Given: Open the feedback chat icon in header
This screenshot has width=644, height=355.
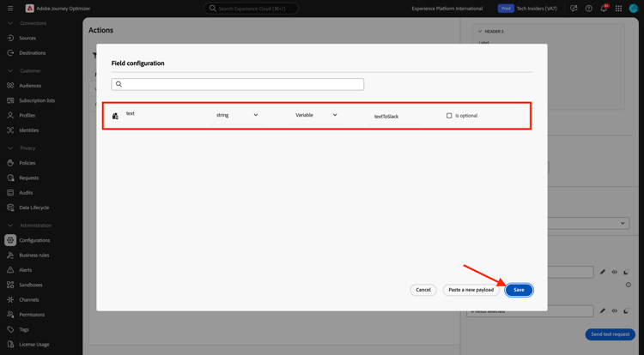Looking at the screenshot, I should click(x=574, y=9).
